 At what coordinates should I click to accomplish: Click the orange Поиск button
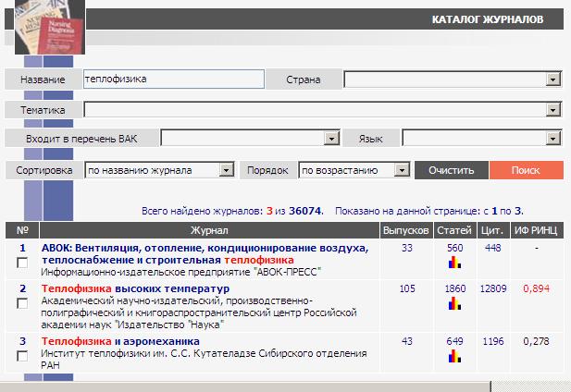pos(527,170)
